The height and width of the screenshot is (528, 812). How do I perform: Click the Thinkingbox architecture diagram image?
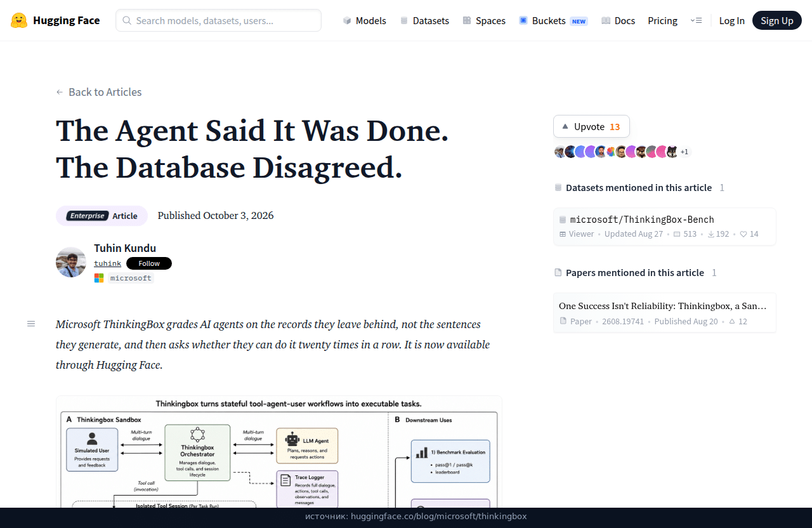(x=279, y=452)
